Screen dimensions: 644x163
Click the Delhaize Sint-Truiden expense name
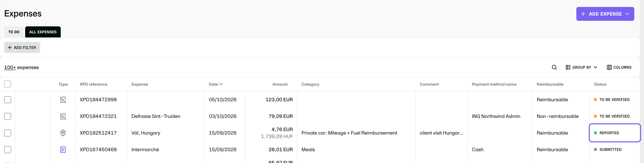point(156,116)
